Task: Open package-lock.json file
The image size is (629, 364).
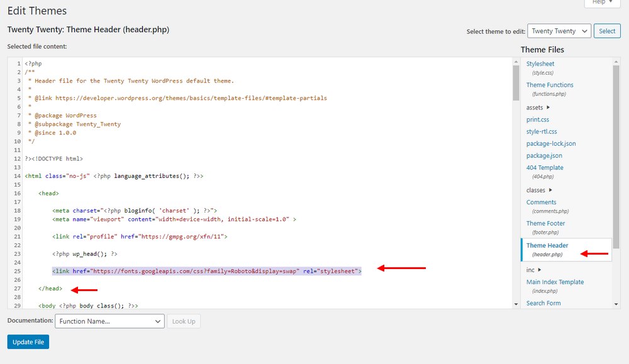Action: click(x=551, y=143)
